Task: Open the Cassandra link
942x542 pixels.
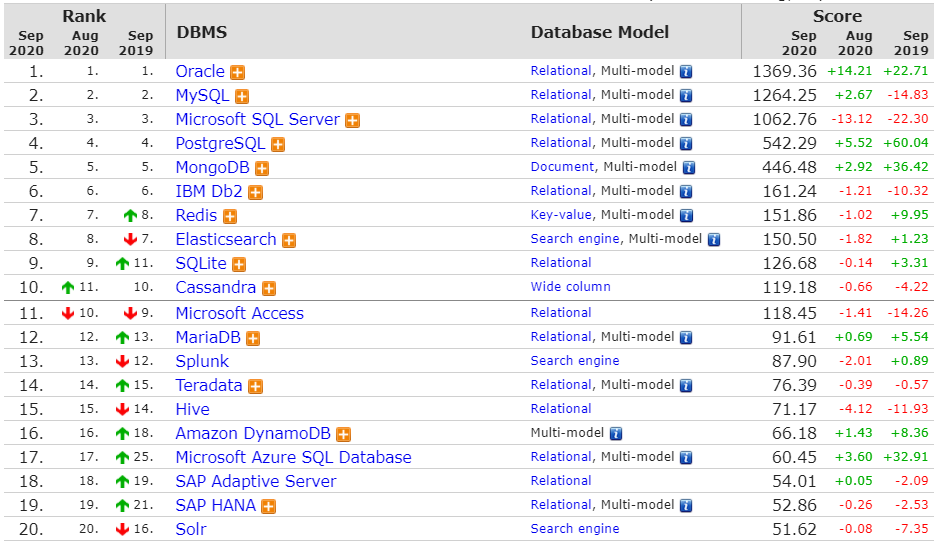Action: [216, 288]
